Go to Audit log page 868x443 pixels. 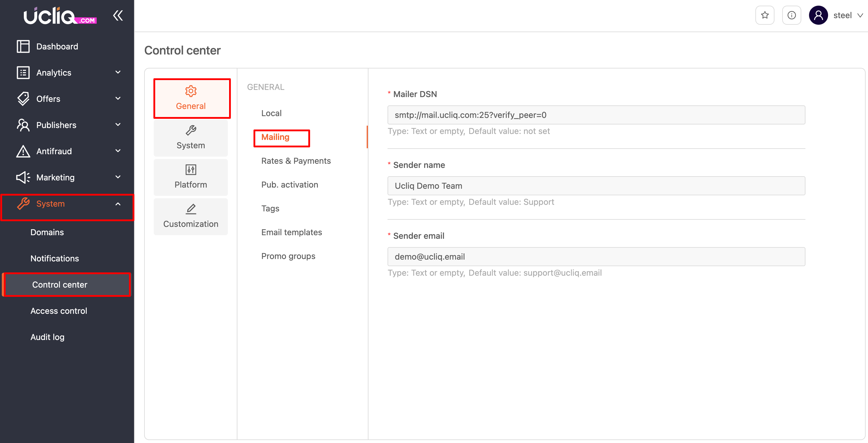coord(47,337)
